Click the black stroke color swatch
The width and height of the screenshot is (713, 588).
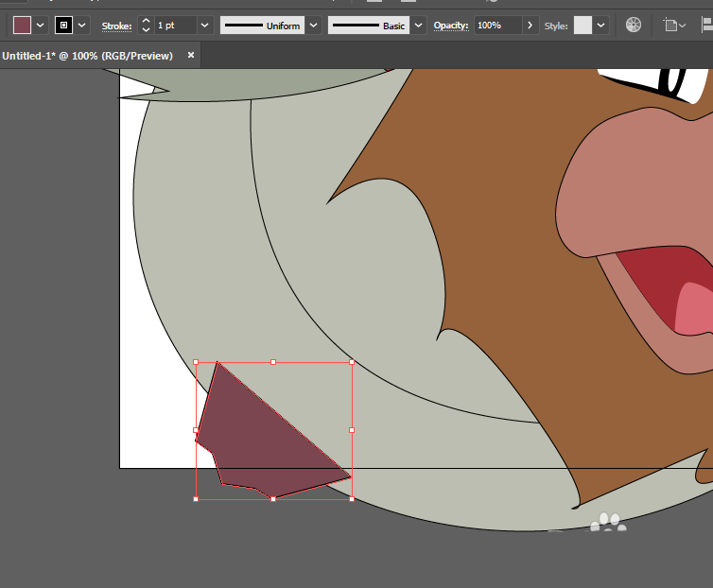pyautogui.click(x=63, y=26)
